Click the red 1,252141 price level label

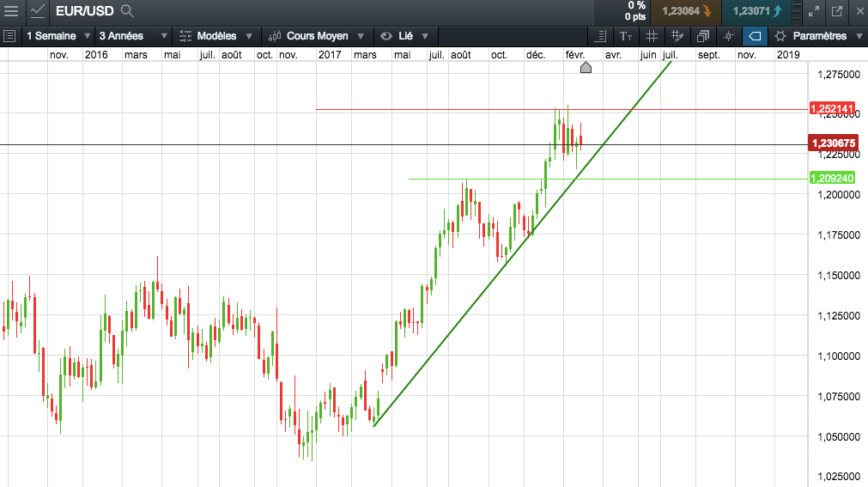click(x=832, y=108)
